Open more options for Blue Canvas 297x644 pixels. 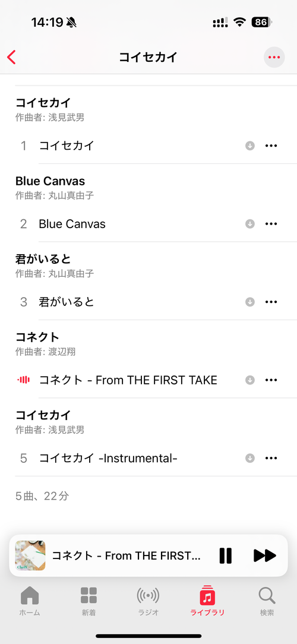click(x=271, y=224)
